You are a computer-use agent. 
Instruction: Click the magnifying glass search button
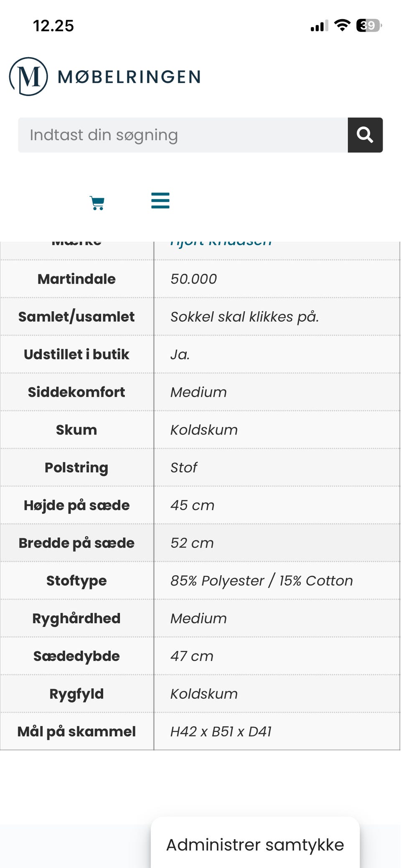click(x=365, y=135)
